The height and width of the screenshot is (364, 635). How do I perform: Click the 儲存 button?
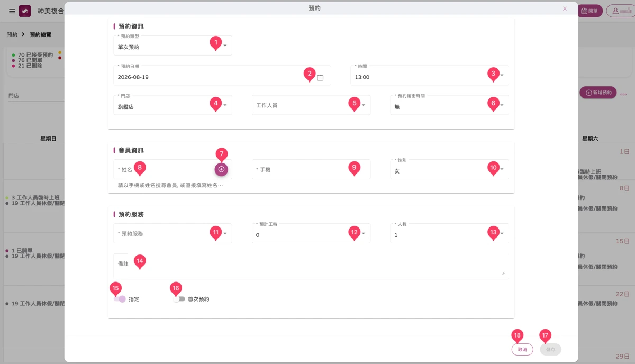(x=550, y=349)
